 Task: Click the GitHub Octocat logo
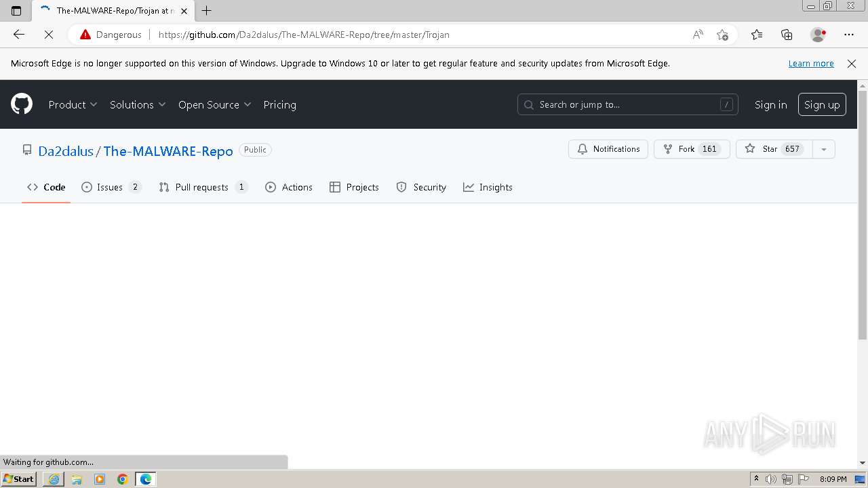click(22, 104)
